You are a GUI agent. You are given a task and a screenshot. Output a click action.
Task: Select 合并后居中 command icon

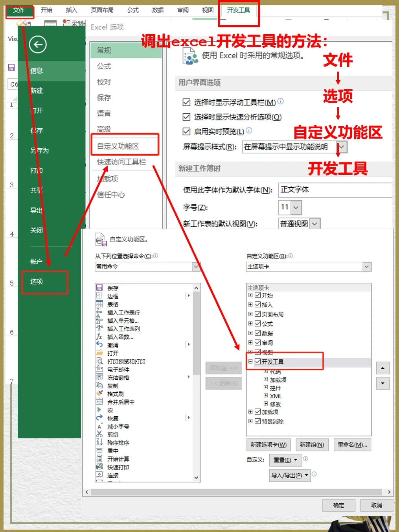pyautogui.click(x=99, y=402)
